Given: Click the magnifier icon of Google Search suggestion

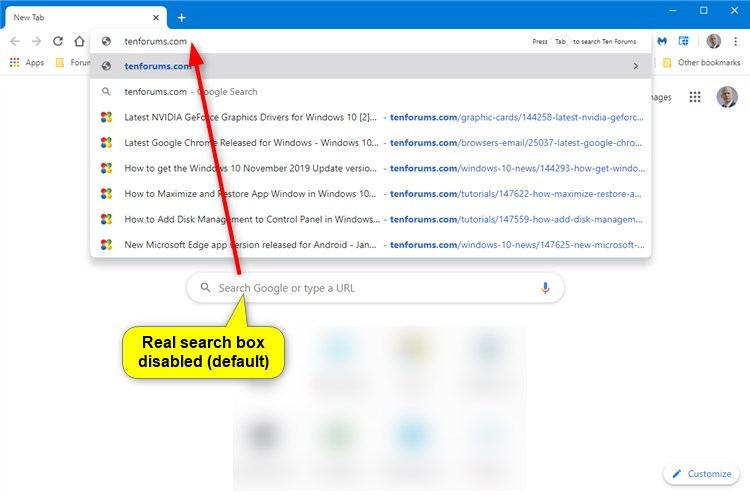Looking at the screenshot, I should [106, 91].
